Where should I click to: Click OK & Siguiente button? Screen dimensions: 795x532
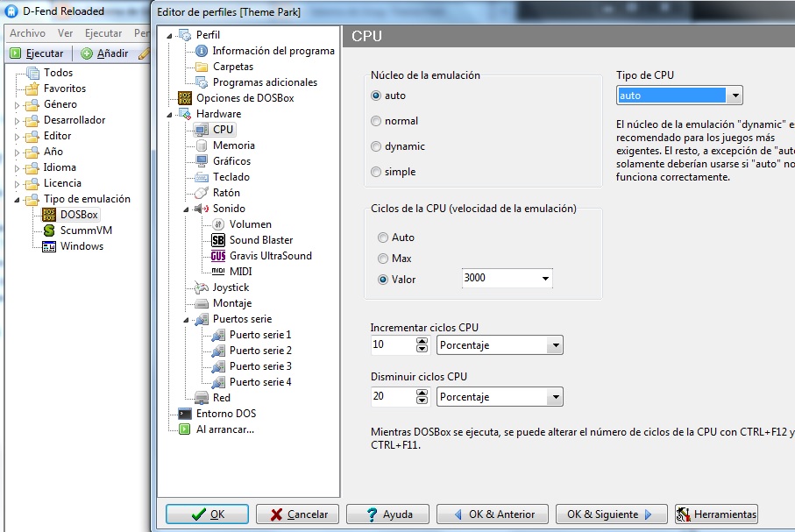(x=611, y=514)
